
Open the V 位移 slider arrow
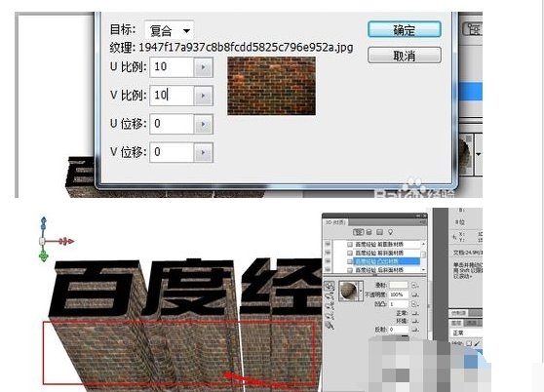click(204, 153)
